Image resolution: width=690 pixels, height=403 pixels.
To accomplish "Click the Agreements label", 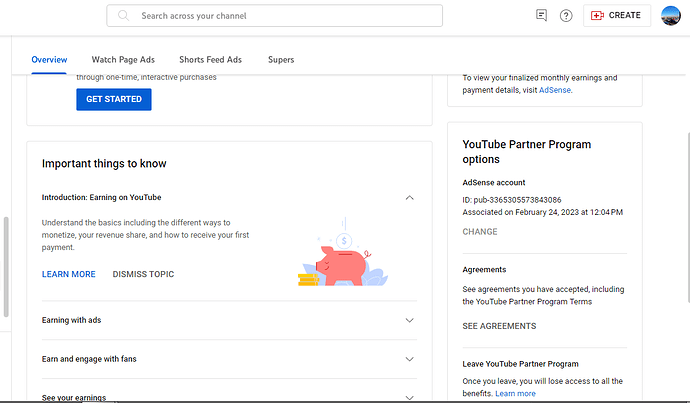I will pyautogui.click(x=484, y=270).
